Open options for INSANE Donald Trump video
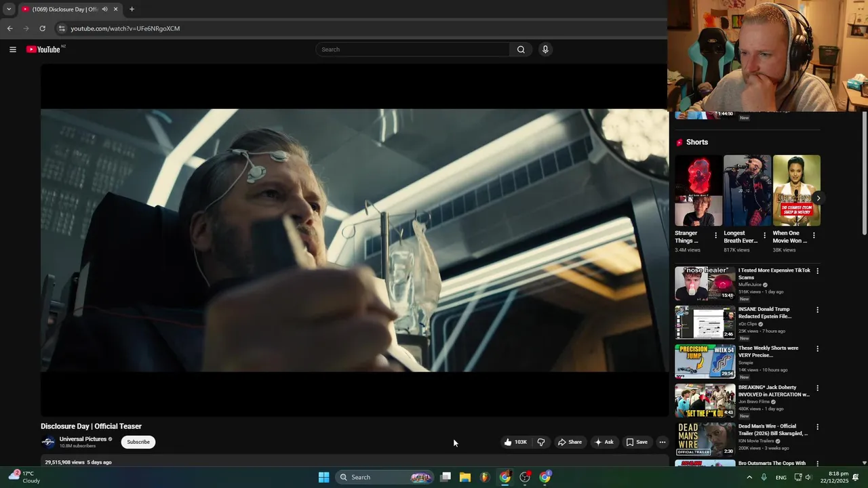This screenshot has width=868, height=488. point(817,310)
